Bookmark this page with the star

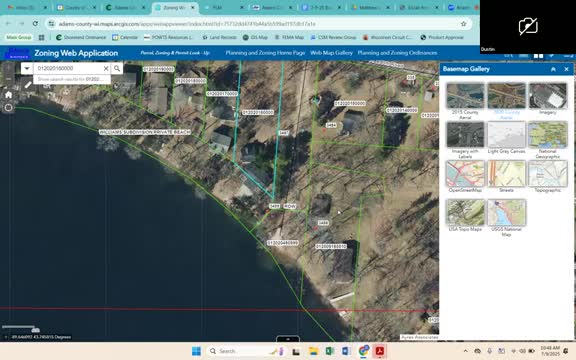[464, 24]
